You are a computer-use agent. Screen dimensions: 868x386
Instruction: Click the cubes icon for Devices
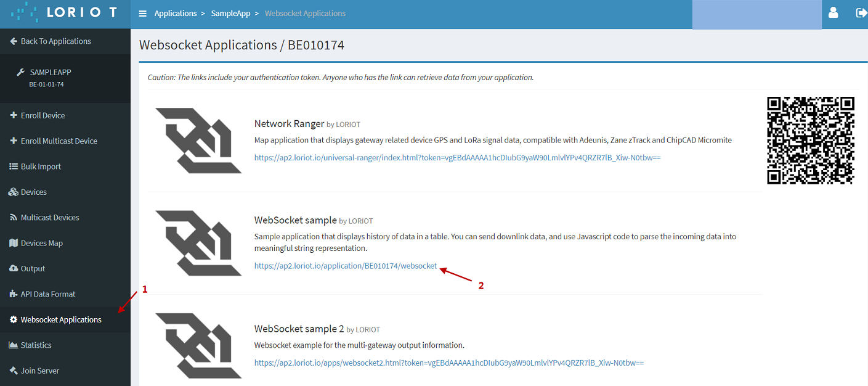[x=14, y=192]
